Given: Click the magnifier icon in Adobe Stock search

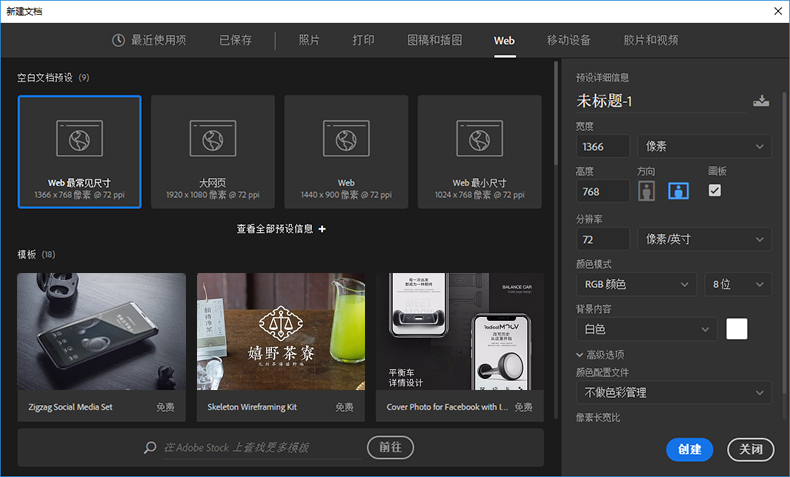Looking at the screenshot, I should (x=150, y=447).
